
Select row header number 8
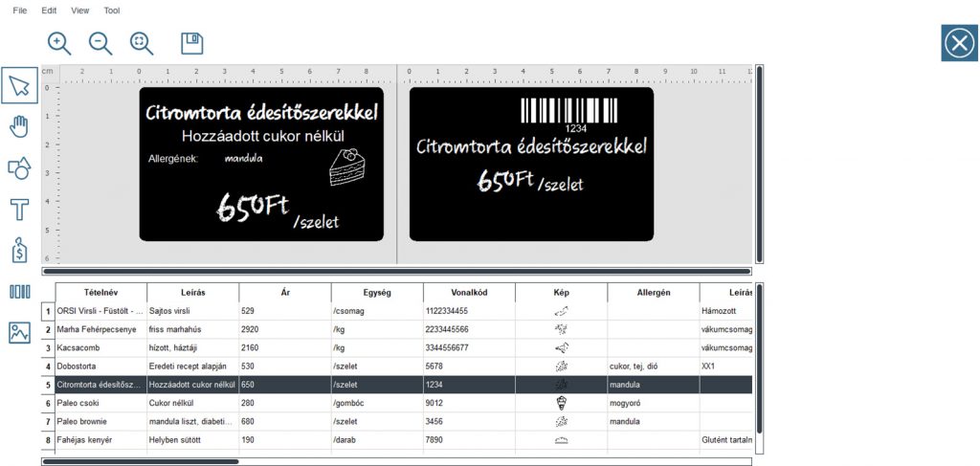[x=48, y=440]
